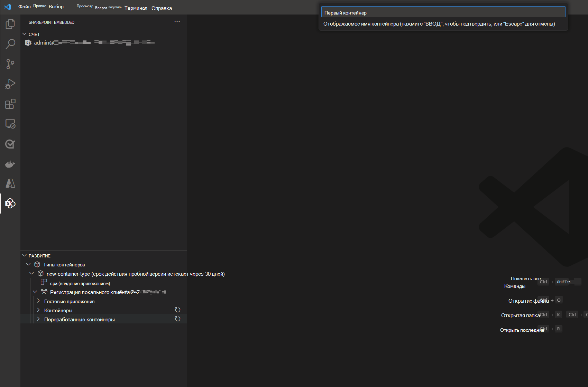Open the Запустить menu
The image size is (588, 387).
pos(115,7)
